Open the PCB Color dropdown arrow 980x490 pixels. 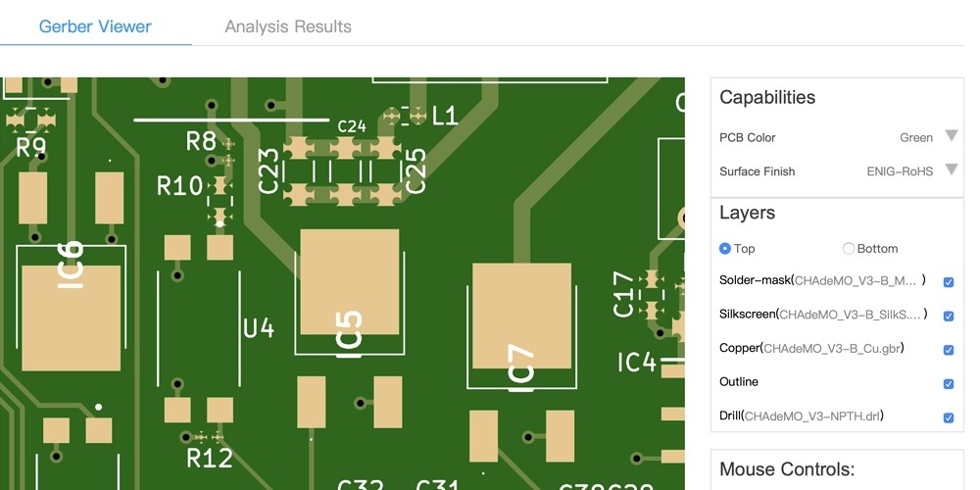(951, 136)
